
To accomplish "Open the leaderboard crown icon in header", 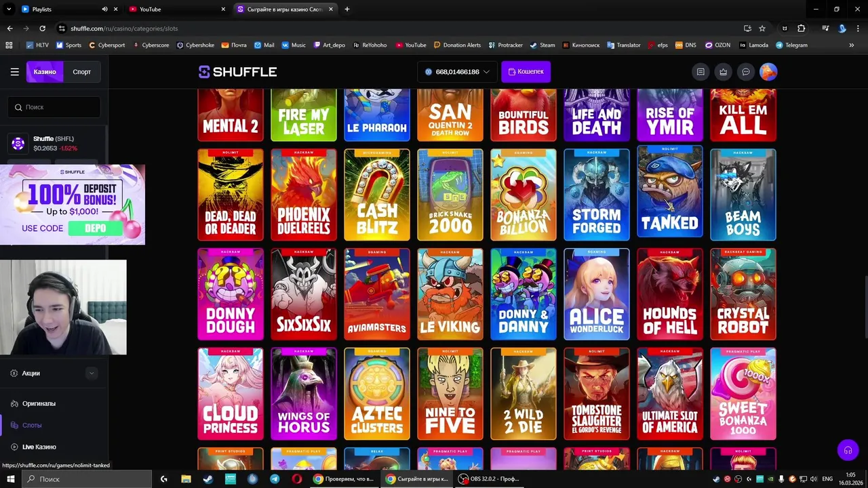I will coord(724,72).
